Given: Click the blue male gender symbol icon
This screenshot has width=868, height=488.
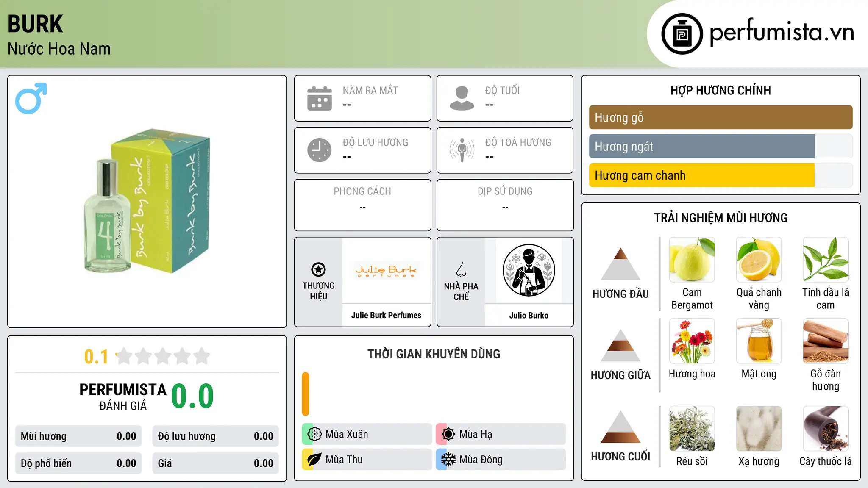Looking at the screenshot, I should (x=31, y=98).
